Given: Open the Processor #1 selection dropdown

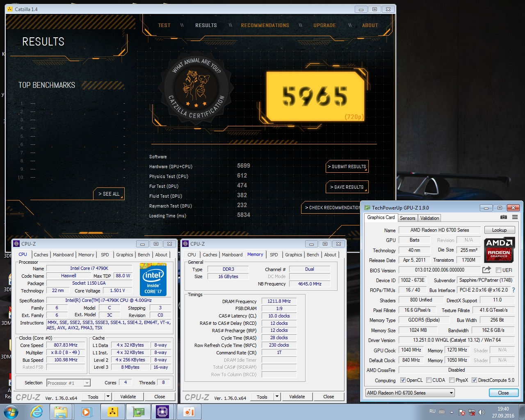Looking at the screenshot, I should point(68,383).
